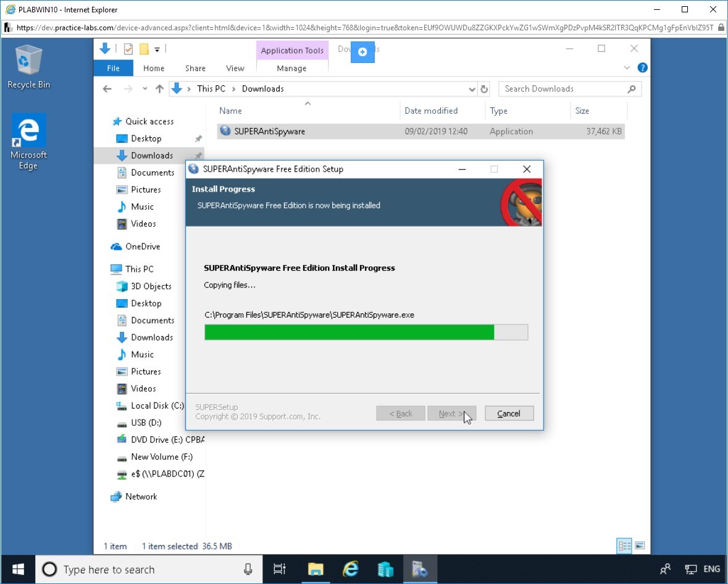The width and height of the screenshot is (728, 584).
Task: Click the search magnifier icon
Action: (x=632, y=89)
